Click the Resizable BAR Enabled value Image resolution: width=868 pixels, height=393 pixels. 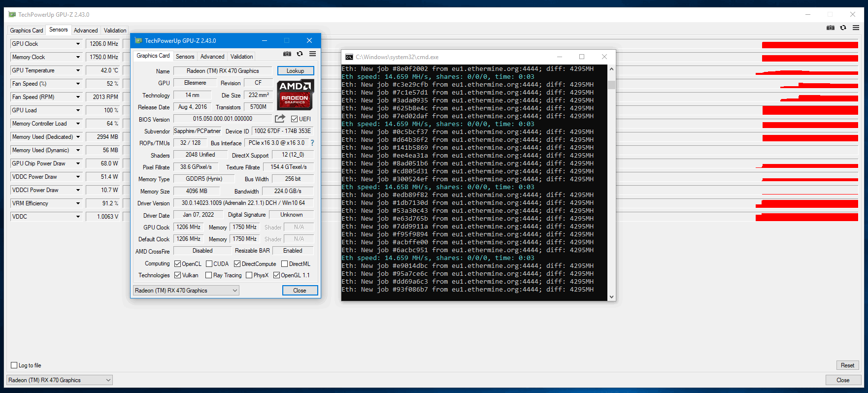pos(293,251)
